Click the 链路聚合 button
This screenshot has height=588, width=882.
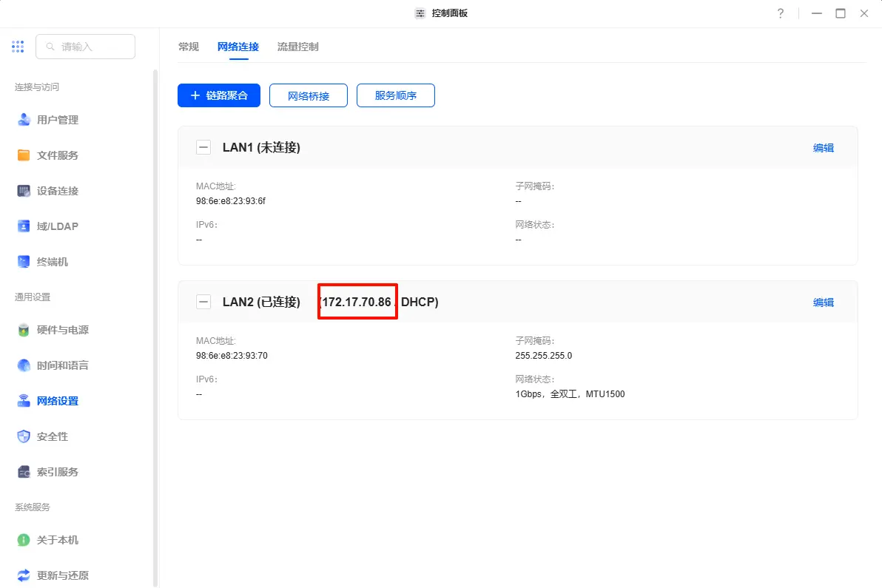(x=219, y=95)
